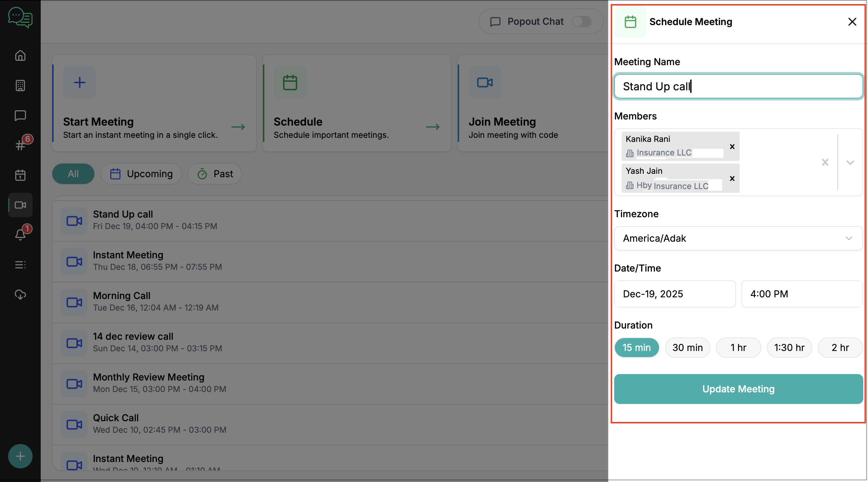Select the 30 min duration option
The width and height of the screenshot is (868, 482).
687,348
